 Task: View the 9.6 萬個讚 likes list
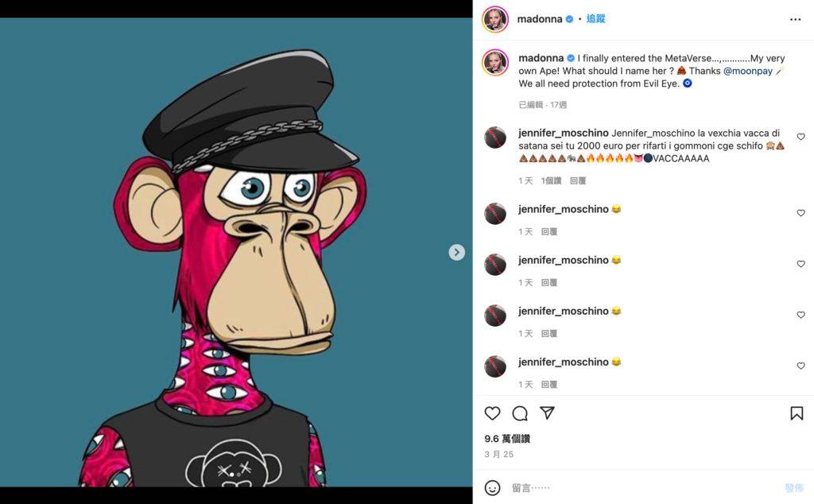pos(507,439)
